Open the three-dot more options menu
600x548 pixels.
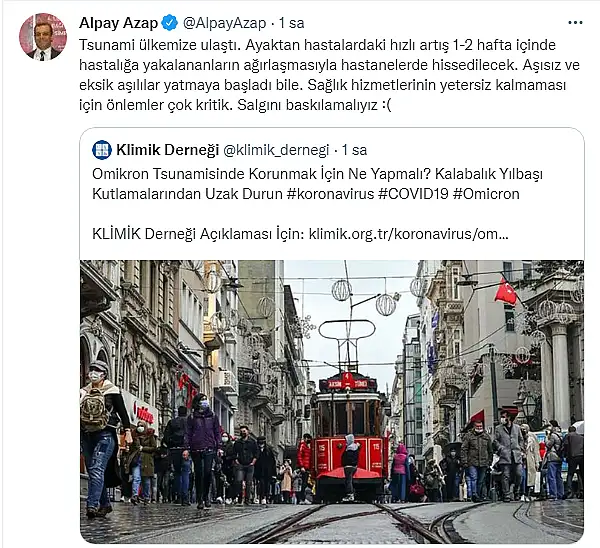point(575,23)
